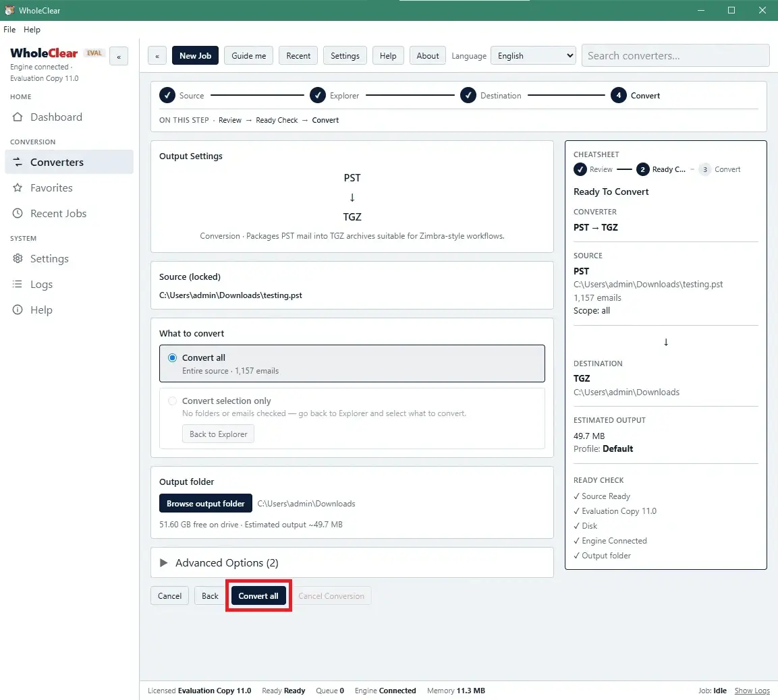Image resolution: width=778 pixels, height=700 pixels.
Task: Open Favorites star icon
Action: [x=18, y=188]
